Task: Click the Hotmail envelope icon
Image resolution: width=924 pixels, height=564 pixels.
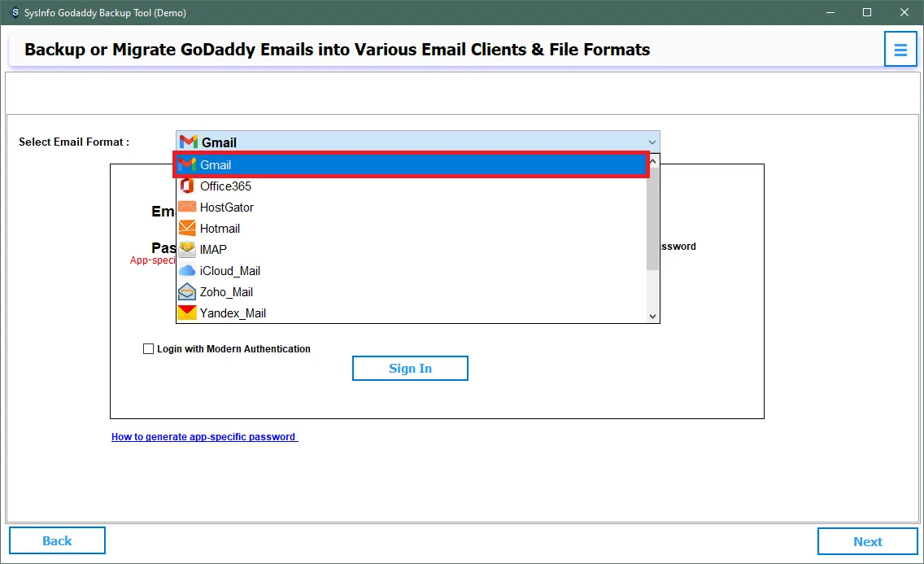Action: (x=187, y=228)
